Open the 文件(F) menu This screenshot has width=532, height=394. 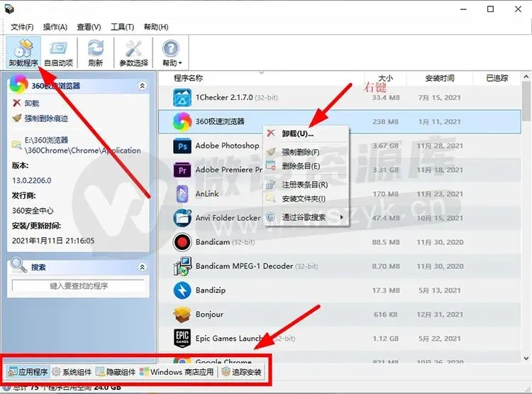(22, 27)
